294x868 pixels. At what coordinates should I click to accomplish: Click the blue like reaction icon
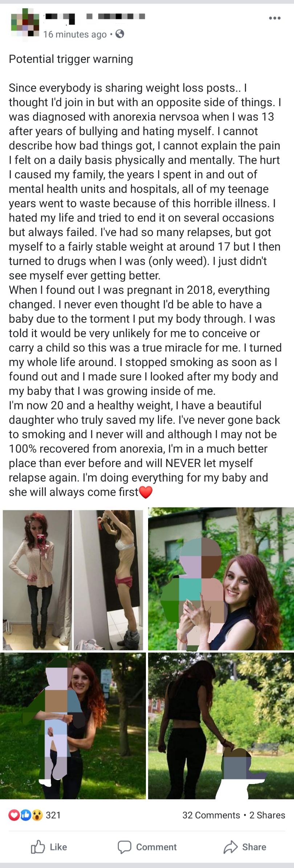[x=26, y=815]
